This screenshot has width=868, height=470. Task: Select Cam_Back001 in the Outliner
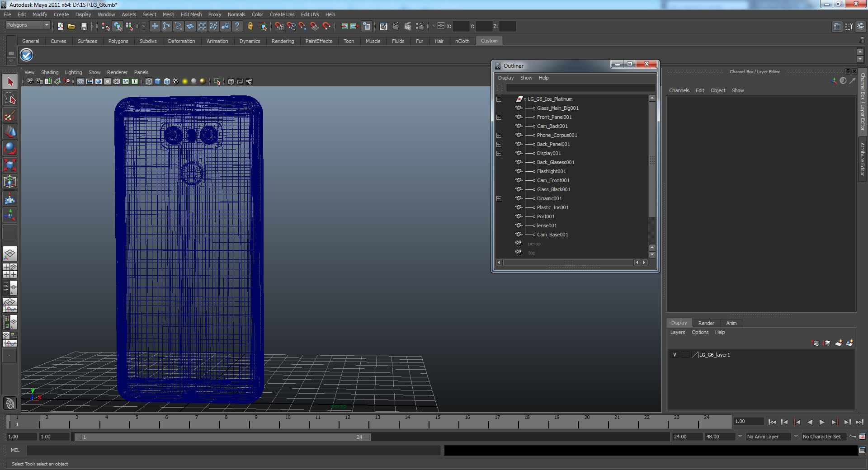[552, 126]
